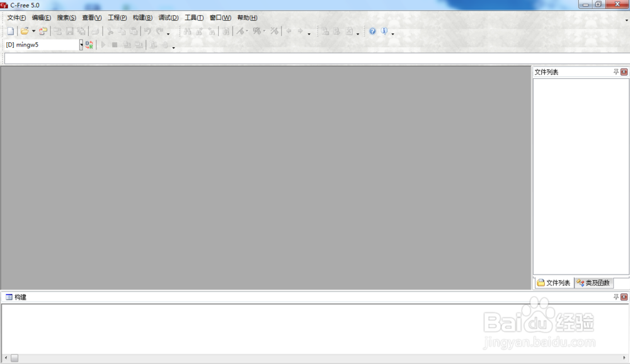Screen dimensions: 630x364
Task: Click the open-folder icon
Action: pyautogui.click(x=25, y=31)
